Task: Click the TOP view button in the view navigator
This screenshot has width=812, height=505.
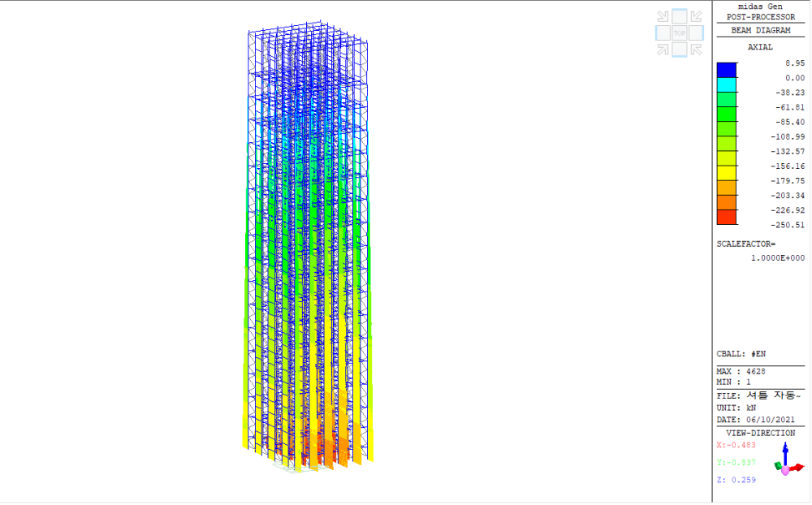Action: coord(680,33)
